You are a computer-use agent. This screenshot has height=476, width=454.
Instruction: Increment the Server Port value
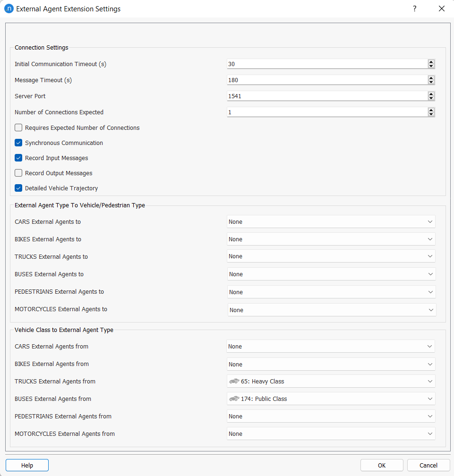tap(431, 93)
